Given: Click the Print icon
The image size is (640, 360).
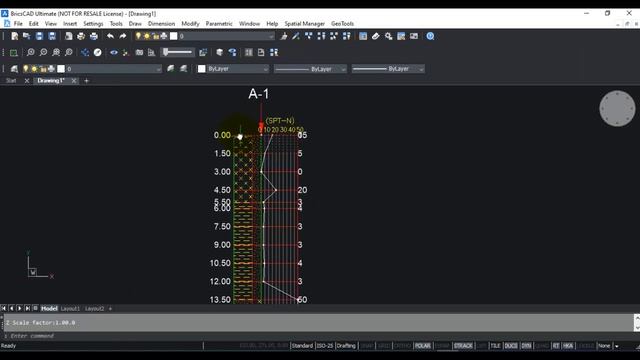Looking at the screenshot, I should 81,36.
